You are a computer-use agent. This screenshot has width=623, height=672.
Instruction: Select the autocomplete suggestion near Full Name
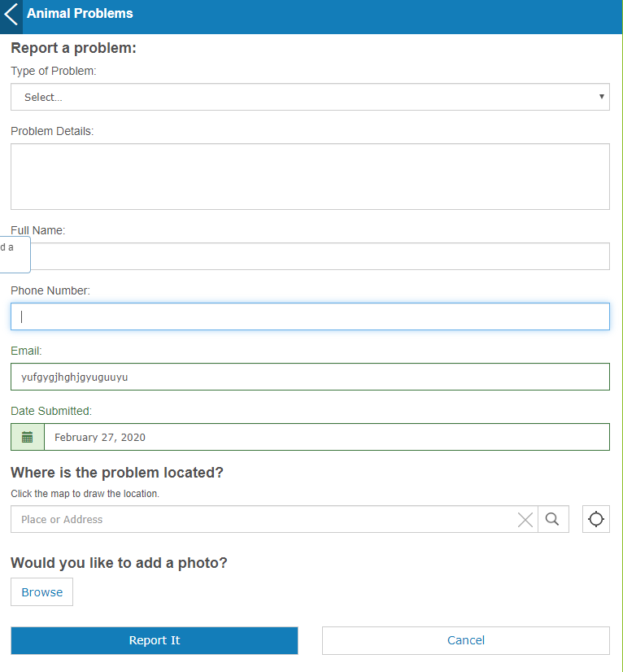[14, 254]
